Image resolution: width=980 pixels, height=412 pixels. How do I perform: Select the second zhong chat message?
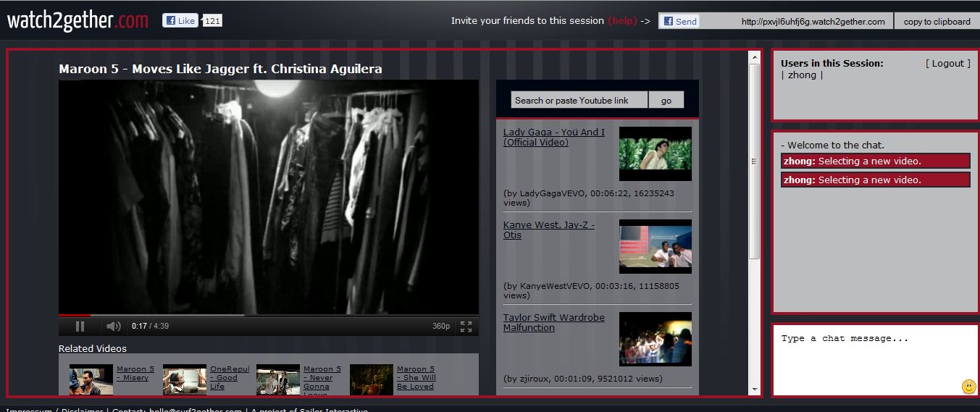875,180
